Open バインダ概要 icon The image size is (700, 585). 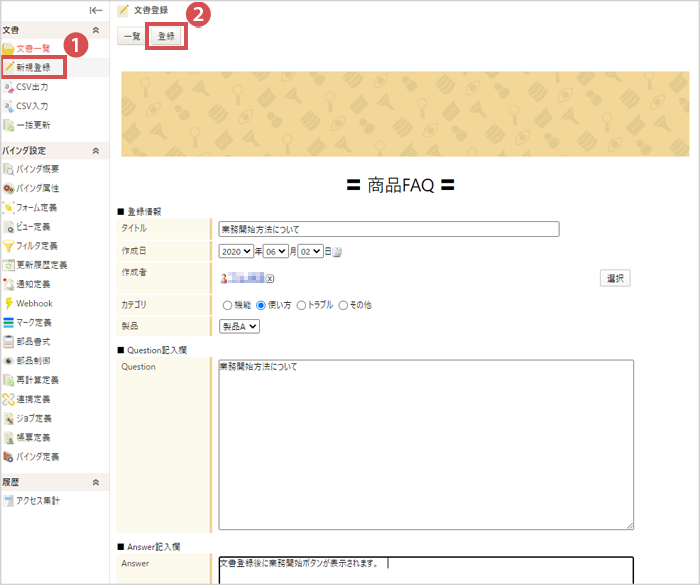(8, 169)
